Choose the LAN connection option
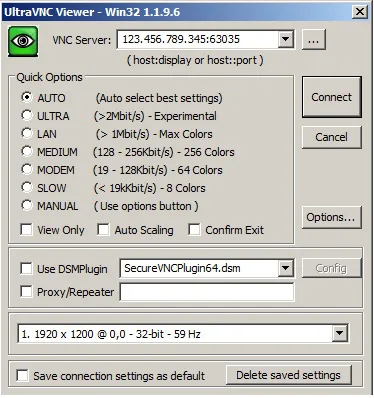Image resolution: width=374 pixels, height=398 pixels. point(27,133)
